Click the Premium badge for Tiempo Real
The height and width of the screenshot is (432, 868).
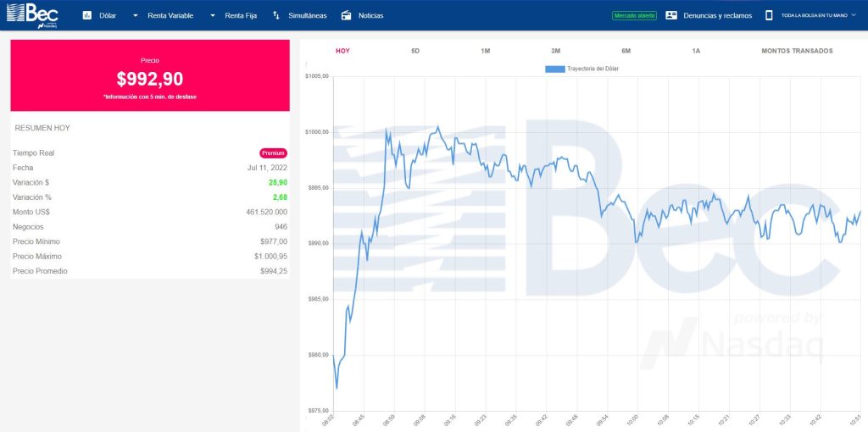pyautogui.click(x=274, y=153)
